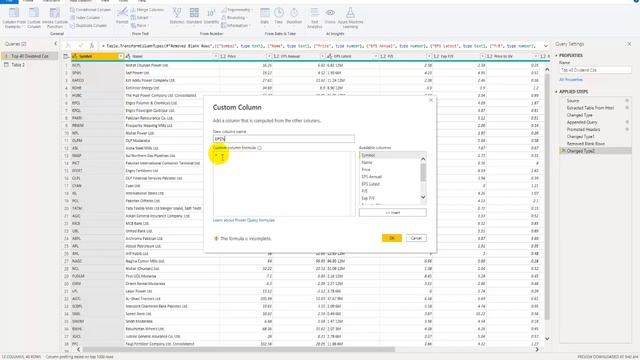Image resolution: width=640 pixels, height=360 pixels.
Task: Open Rounding in ribbon
Action: 234,18
